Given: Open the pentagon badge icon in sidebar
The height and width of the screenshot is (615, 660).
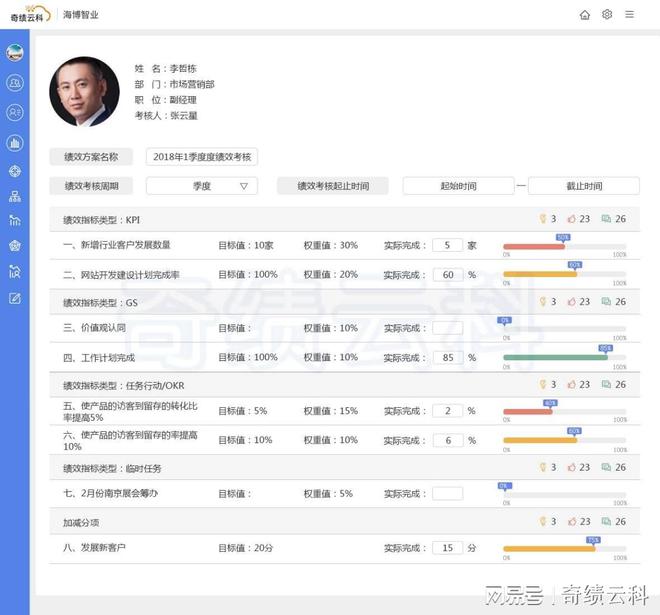Looking at the screenshot, I should 15,246.
